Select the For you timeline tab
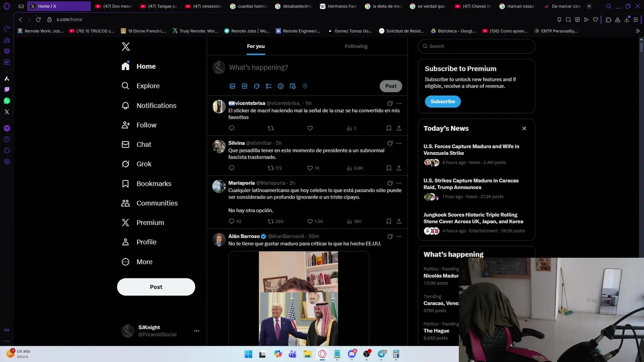The height and width of the screenshot is (362, 644). coord(256,46)
